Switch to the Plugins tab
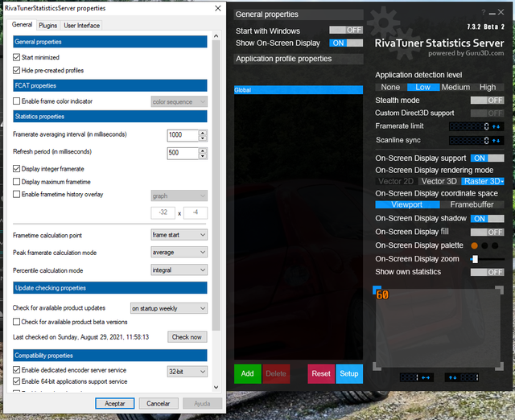Screen dimensions: 515x420 pos(48,25)
